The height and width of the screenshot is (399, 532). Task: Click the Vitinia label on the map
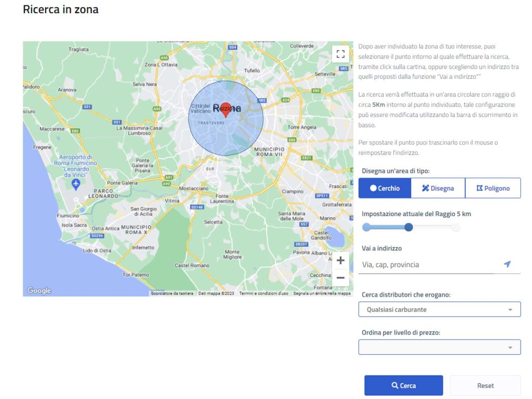coord(172,201)
